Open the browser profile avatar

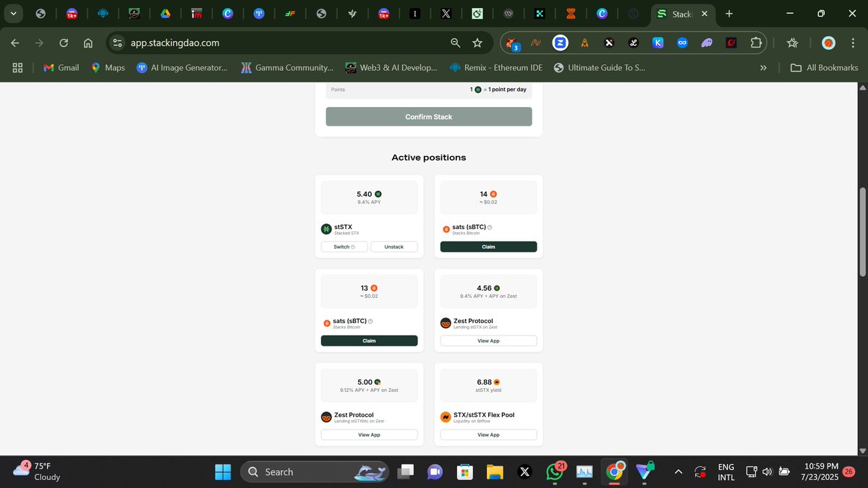[829, 43]
